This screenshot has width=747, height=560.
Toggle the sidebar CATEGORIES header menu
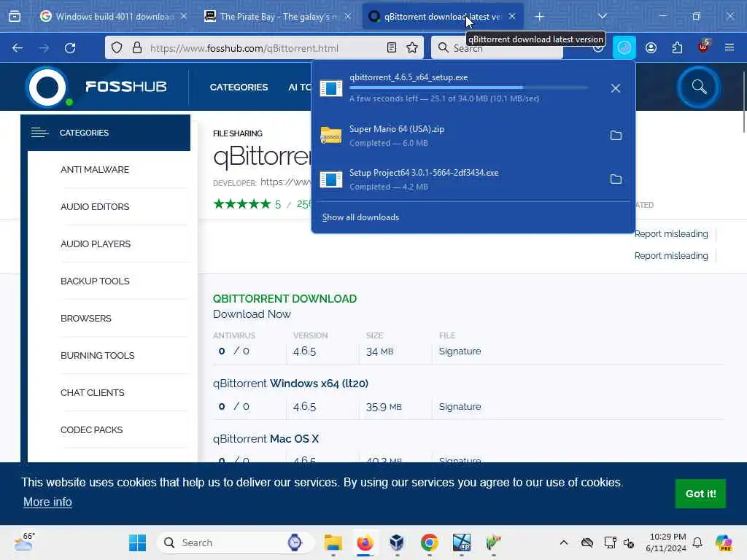(x=106, y=133)
